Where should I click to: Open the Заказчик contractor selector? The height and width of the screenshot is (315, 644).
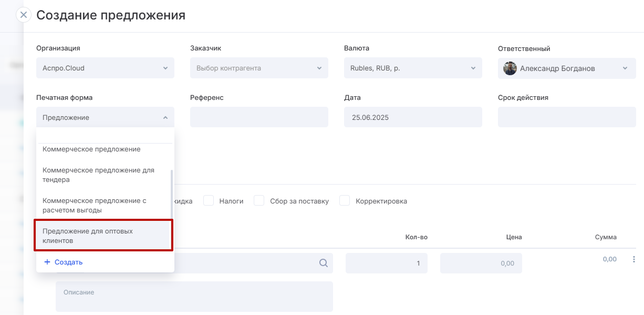[x=259, y=68]
